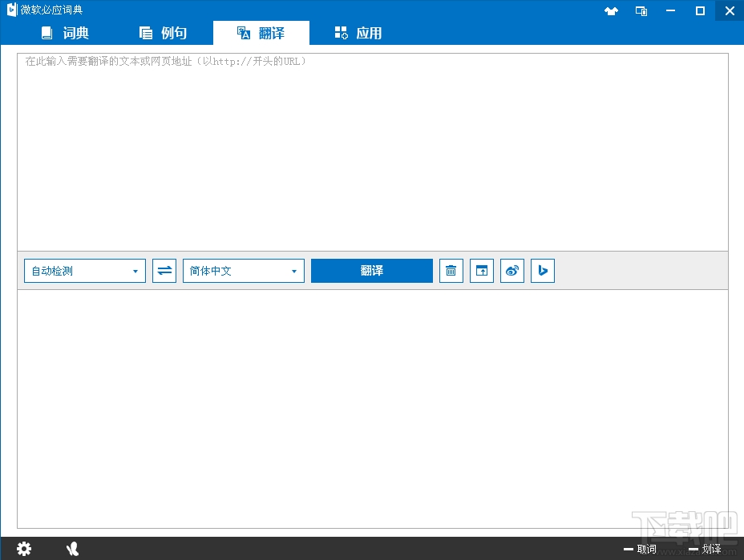
Task: Click the Bing Dictionary logo in the title bar
Action: tap(12, 10)
